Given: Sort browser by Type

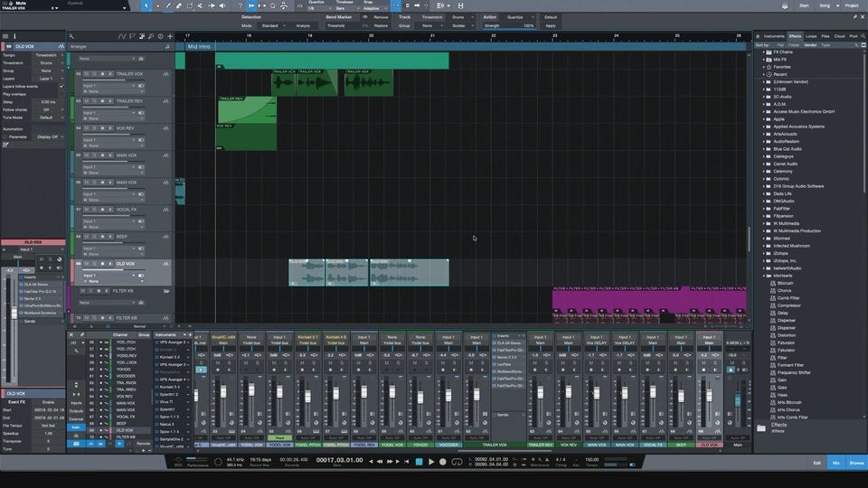Looking at the screenshot, I should click(x=826, y=45).
